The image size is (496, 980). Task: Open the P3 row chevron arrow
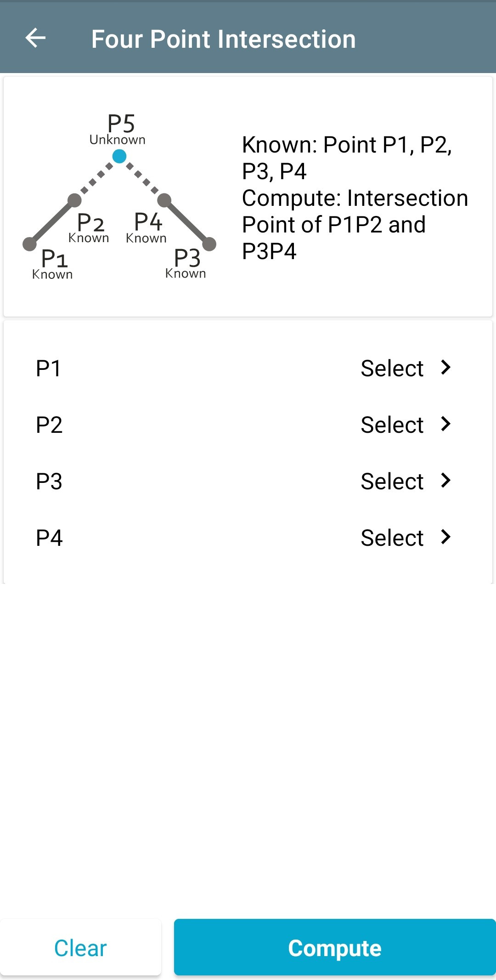[x=445, y=481]
